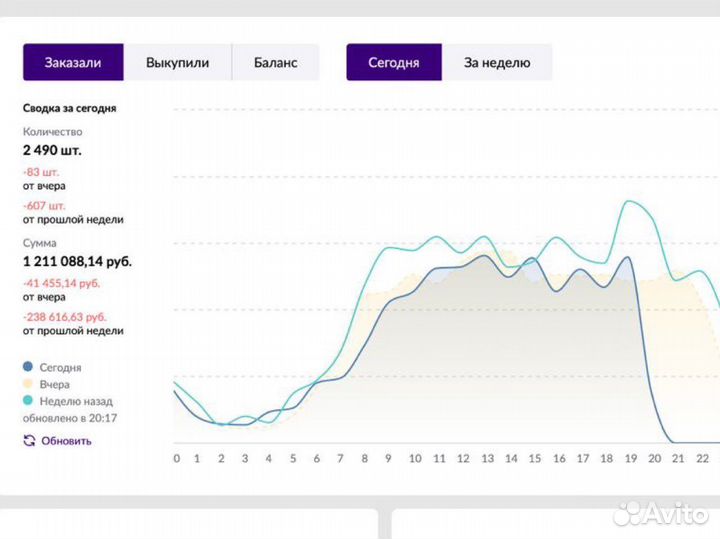Click the sum value 1 211 088,14 руб.
The image size is (720, 539).
click(x=77, y=261)
